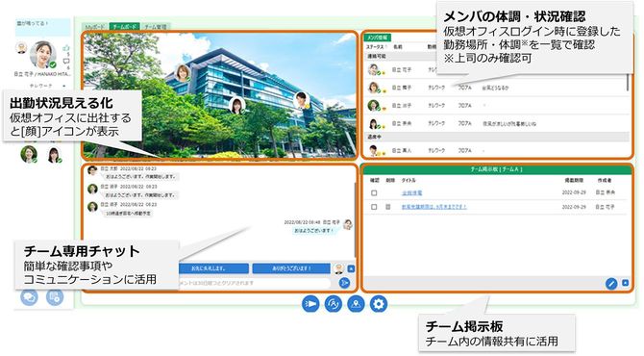The width and height of the screenshot is (644, 356).
Task: Switch to the Myボード tab
Action: point(95,27)
